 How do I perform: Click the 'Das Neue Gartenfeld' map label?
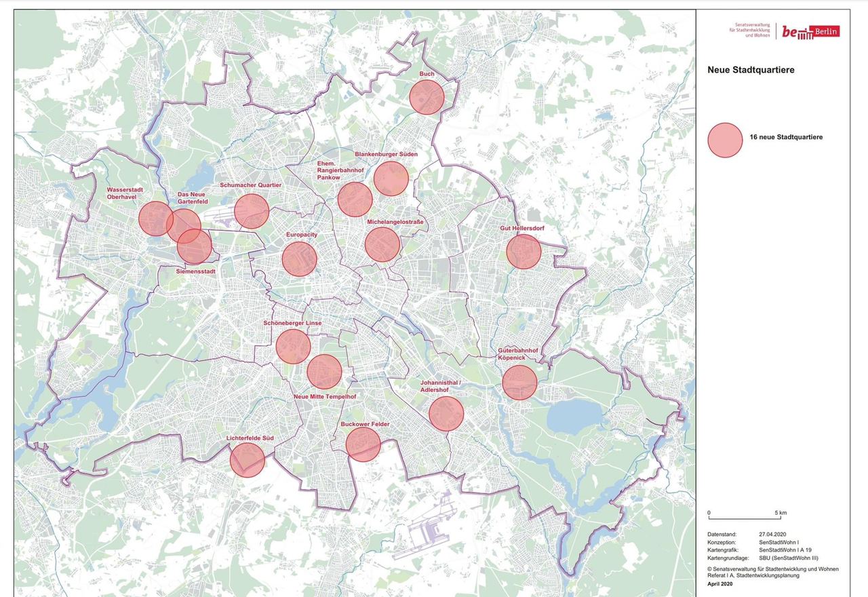point(191,198)
